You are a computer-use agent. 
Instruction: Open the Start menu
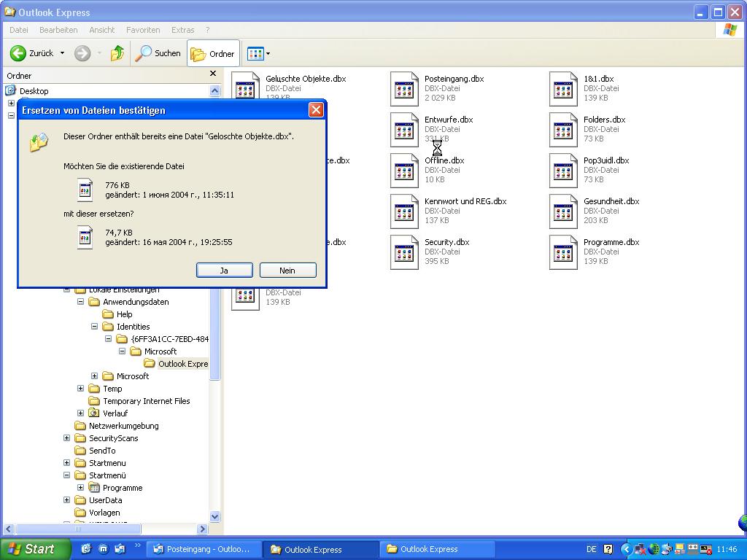(35, 549)
